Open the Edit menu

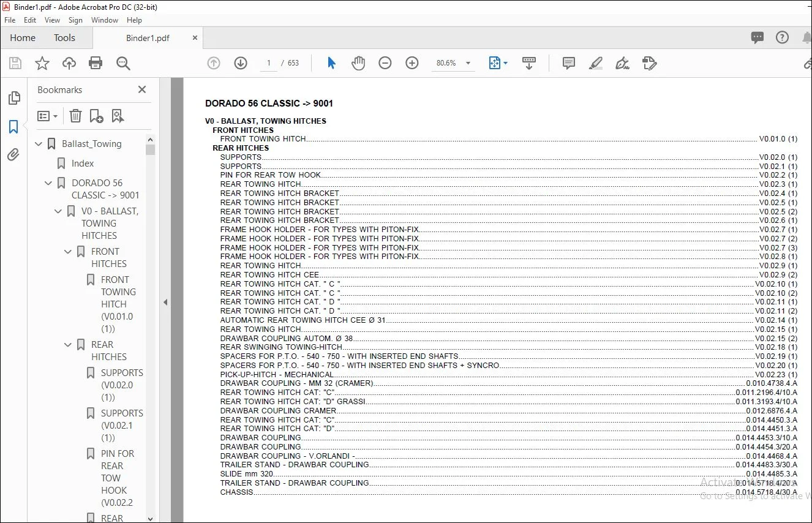click(30, 20)
